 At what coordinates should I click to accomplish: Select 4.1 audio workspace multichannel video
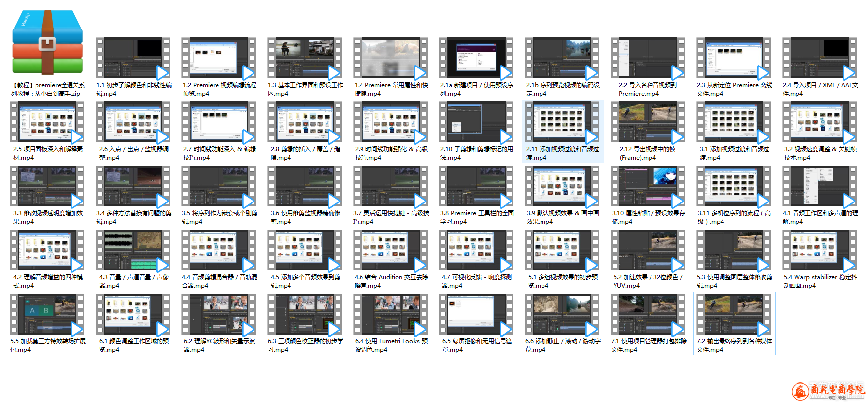tap(820, 186)
